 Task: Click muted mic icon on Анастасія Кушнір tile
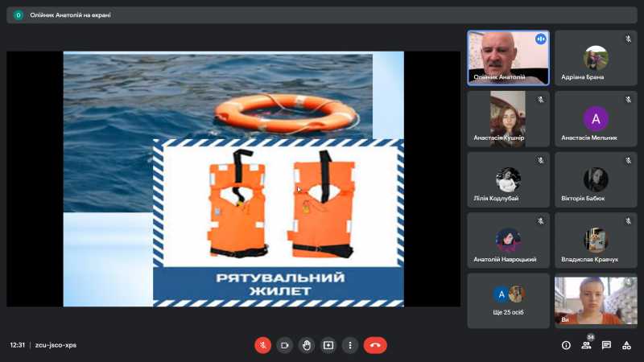coord(540,100)
